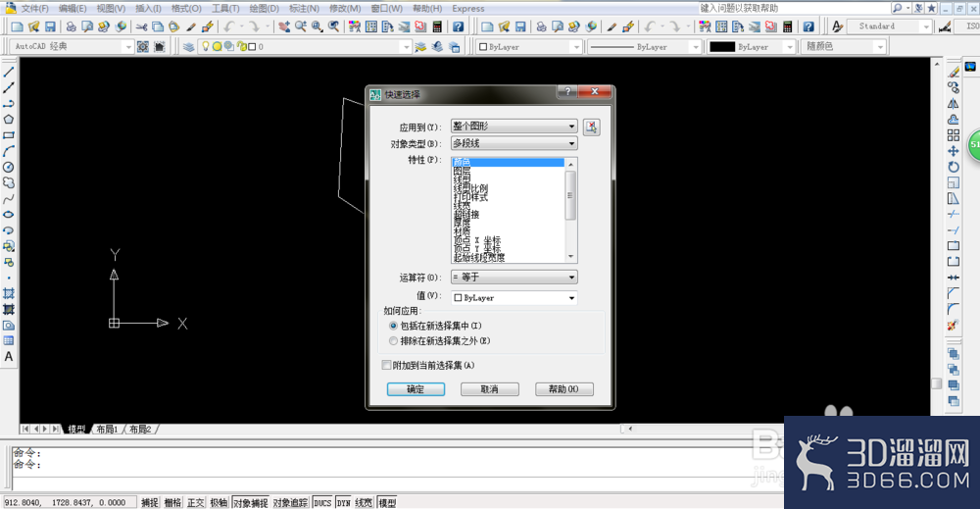Open the 绘图(D) menu

(x=264, y=8)
